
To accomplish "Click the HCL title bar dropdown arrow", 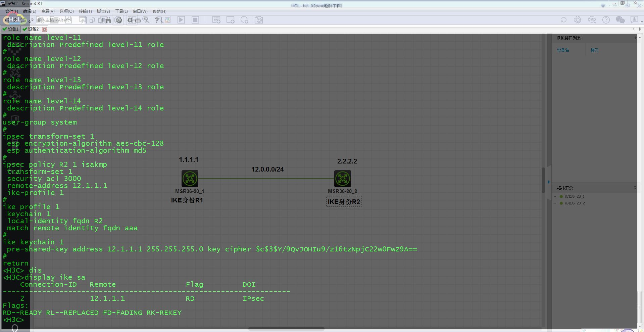I will [603, 6].
